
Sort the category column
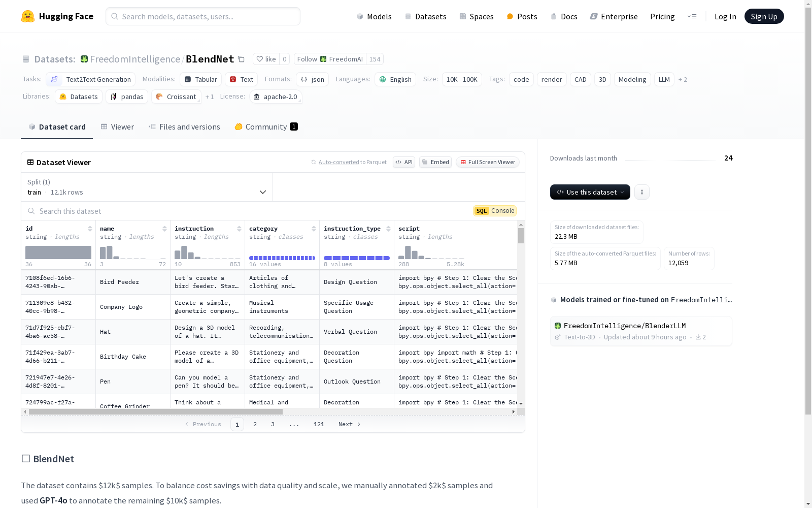tap(314, 229)
